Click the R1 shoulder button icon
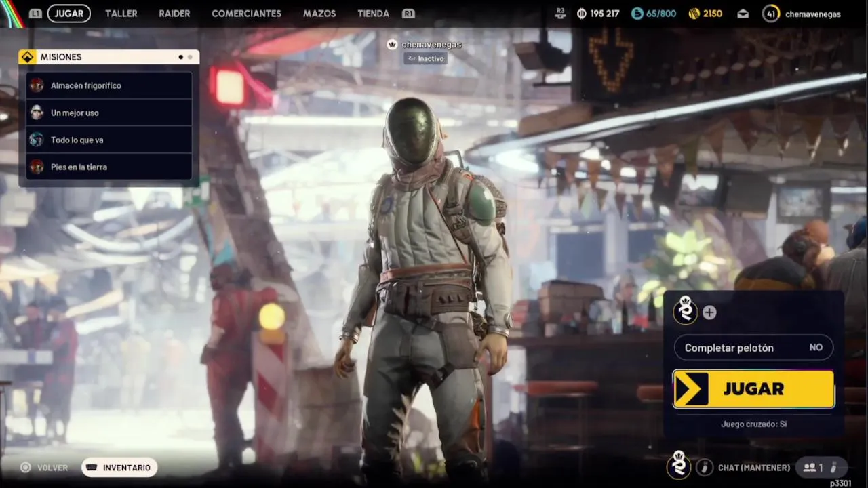Screen dimensions: 868x488 pos(408,14)
